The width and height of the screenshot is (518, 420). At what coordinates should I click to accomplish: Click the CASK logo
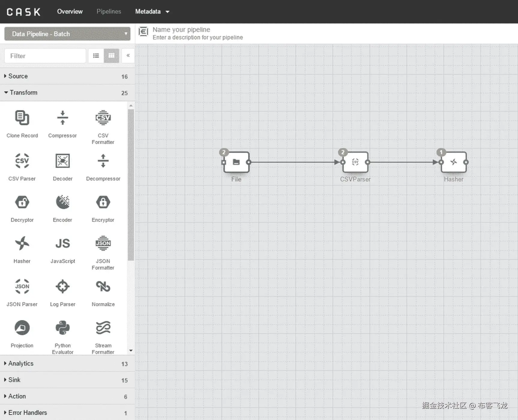pyautogui.click(x=23, y=12)
